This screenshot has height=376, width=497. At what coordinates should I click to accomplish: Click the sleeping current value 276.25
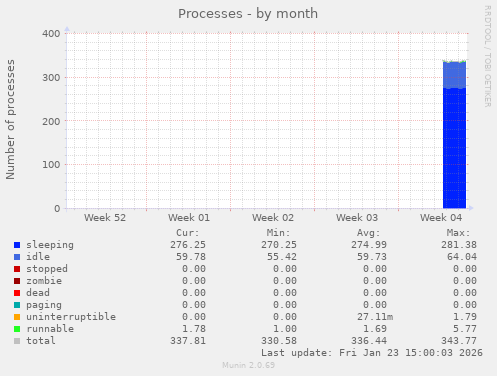pos(188,245)
